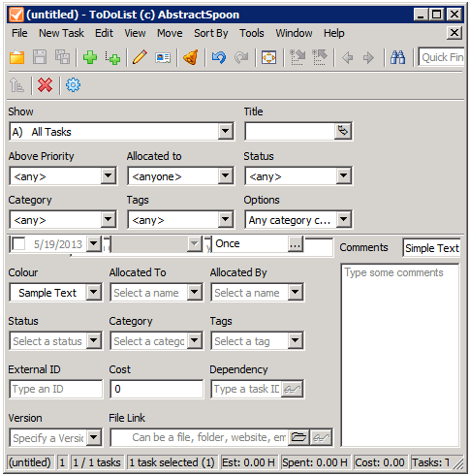470x476 pixels.
Task: Select the pencil Edit Task Title icon
Action: tap(140, 58)
